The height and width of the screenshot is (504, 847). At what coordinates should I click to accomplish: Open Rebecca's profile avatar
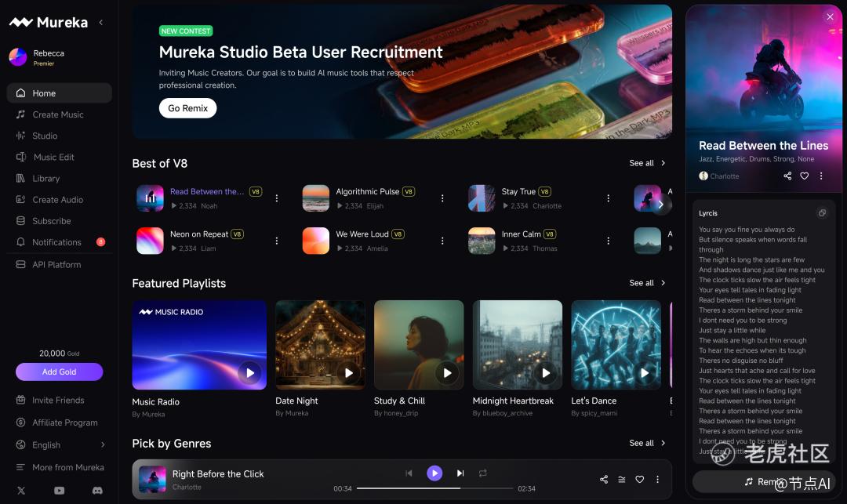coord(18,56)
